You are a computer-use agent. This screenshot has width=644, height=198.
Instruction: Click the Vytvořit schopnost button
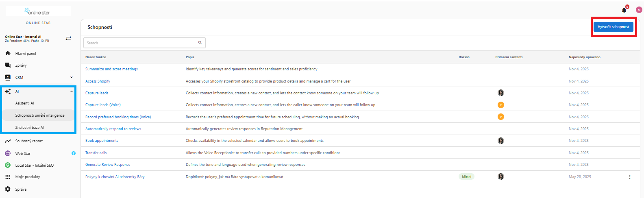click(613, 27)
